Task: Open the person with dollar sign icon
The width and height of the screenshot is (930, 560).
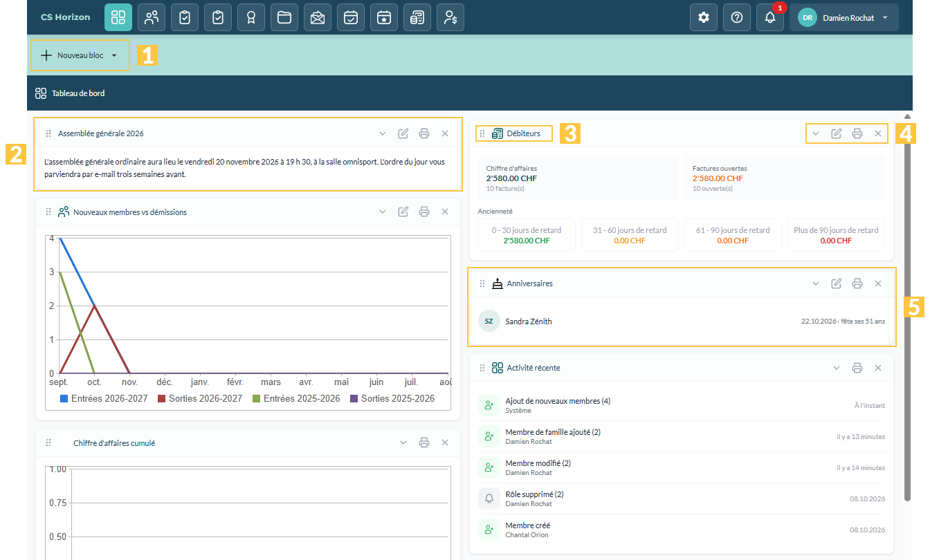Action: coord(450,17)
